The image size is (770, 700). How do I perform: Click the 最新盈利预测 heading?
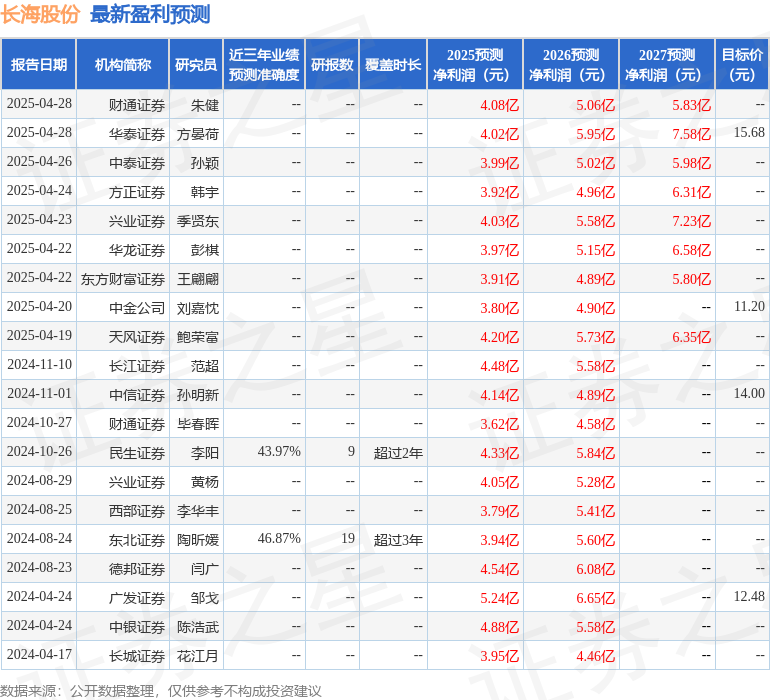tap(150, 14)
